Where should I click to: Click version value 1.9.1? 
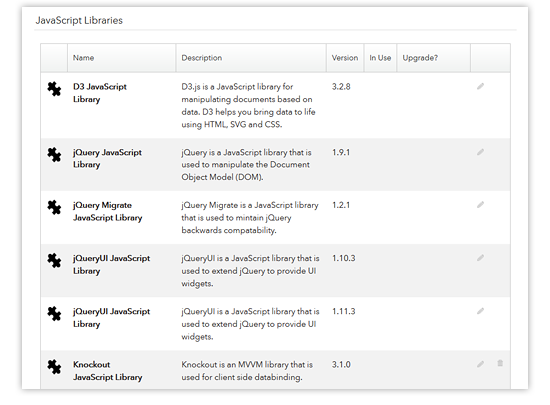pos(341,153)
